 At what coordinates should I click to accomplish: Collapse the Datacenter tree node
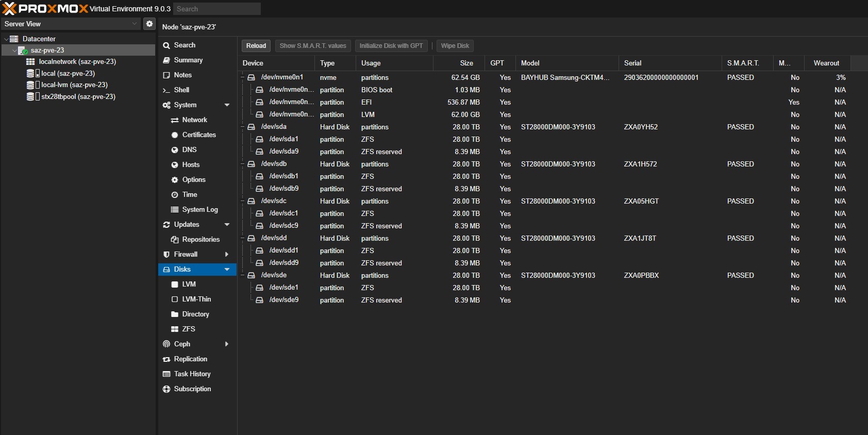(x=6, y=39)
